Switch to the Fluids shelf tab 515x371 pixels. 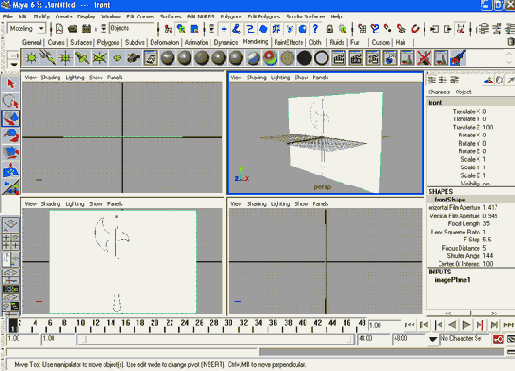[337, 43]
